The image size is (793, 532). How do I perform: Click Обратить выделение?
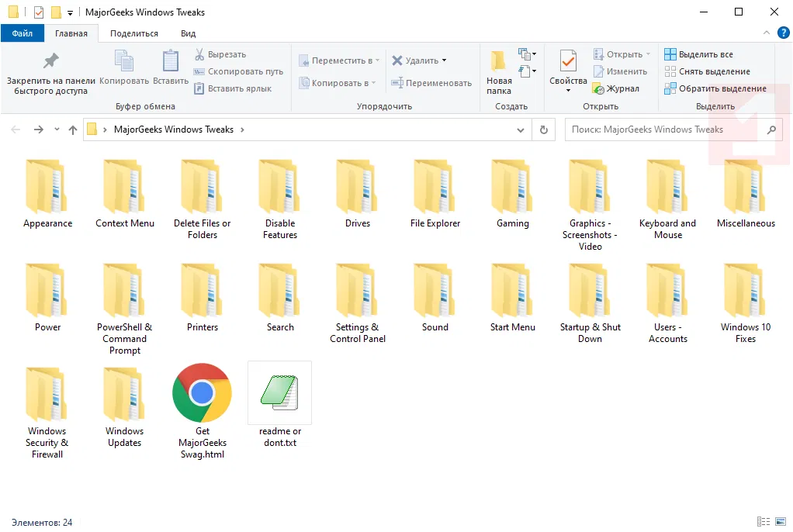715,88
